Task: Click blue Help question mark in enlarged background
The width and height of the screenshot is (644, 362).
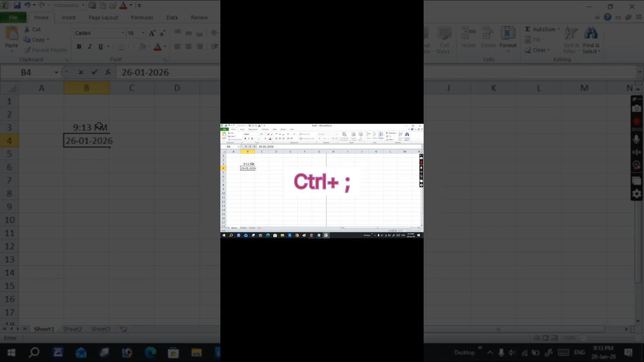Action: click(607, 17)
